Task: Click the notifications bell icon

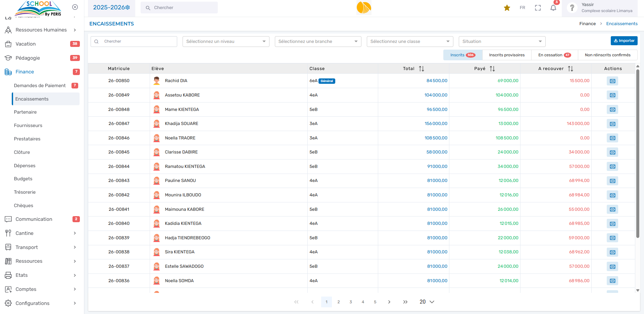Action: coord(553,8)
